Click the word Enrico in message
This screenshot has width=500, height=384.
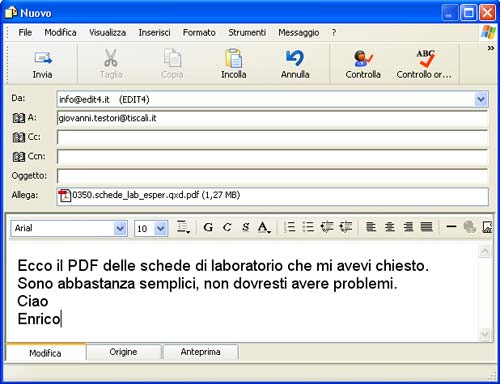(x=39, y=319)
